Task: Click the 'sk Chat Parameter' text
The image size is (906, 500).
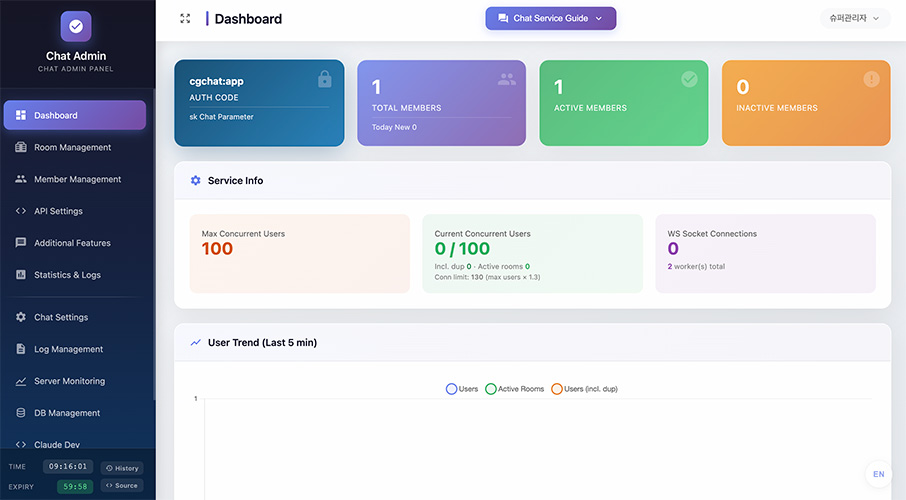Action: (221, 117)
